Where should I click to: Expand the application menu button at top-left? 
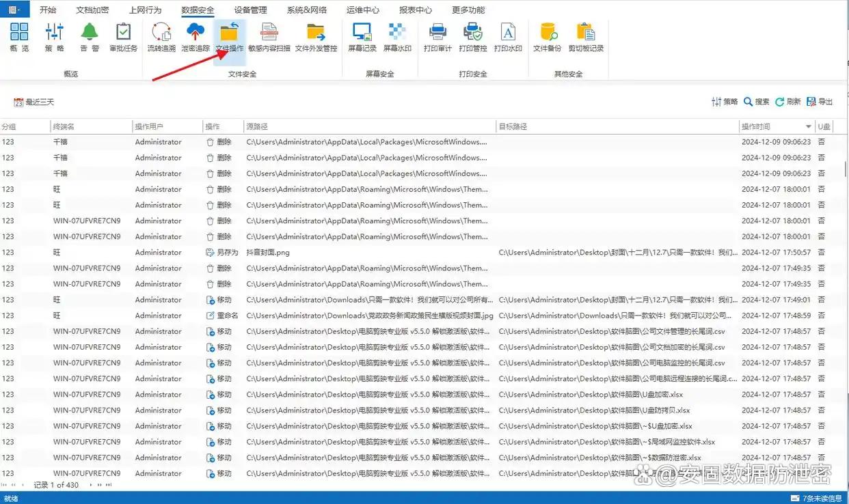point(14,10)
